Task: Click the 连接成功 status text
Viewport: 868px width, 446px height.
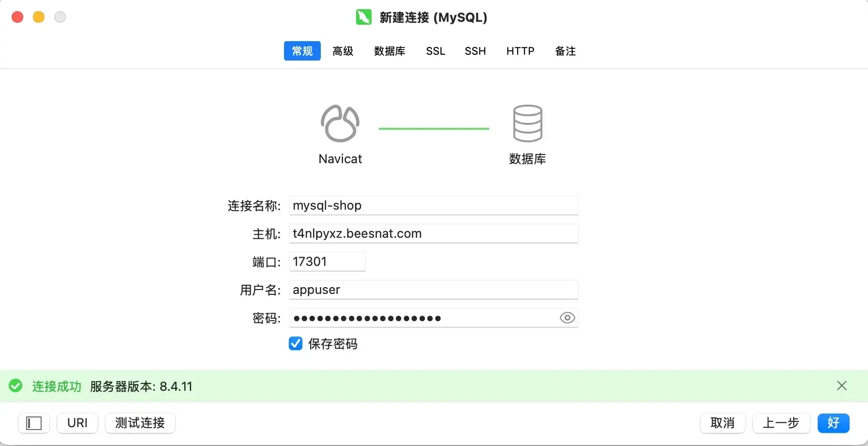Action: [57, 386]
